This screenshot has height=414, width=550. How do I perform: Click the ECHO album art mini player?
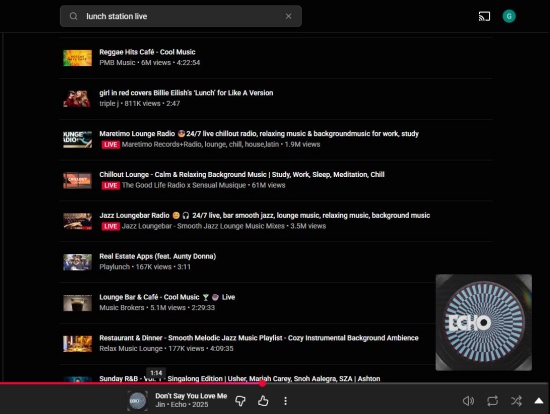484,322
